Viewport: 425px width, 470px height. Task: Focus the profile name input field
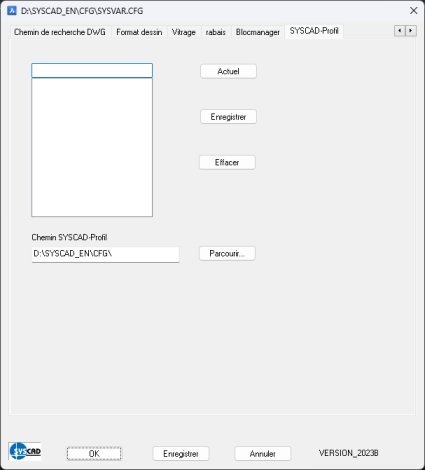(92, 71)
